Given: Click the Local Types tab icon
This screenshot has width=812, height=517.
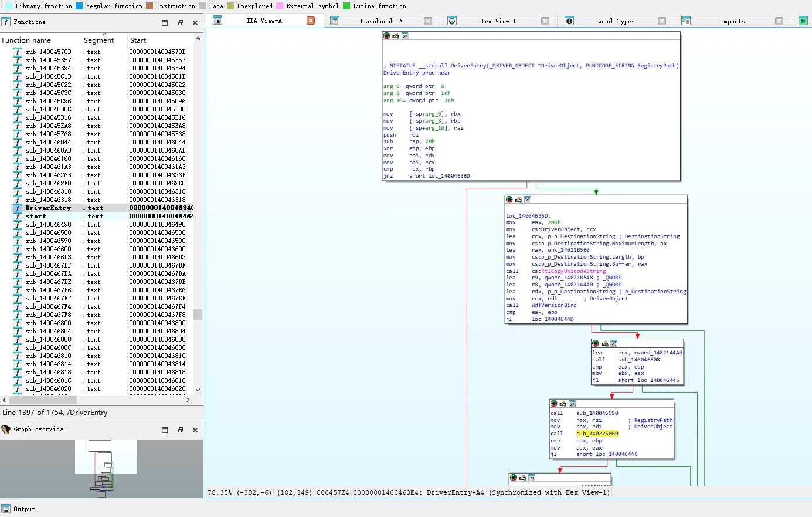Looking at the screenshot, I should 569,21.
